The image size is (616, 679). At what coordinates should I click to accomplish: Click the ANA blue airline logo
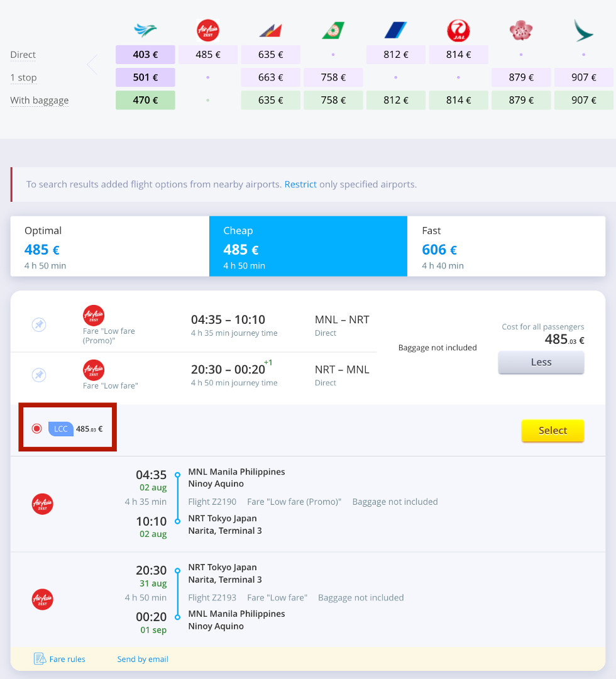coord(395,30)
